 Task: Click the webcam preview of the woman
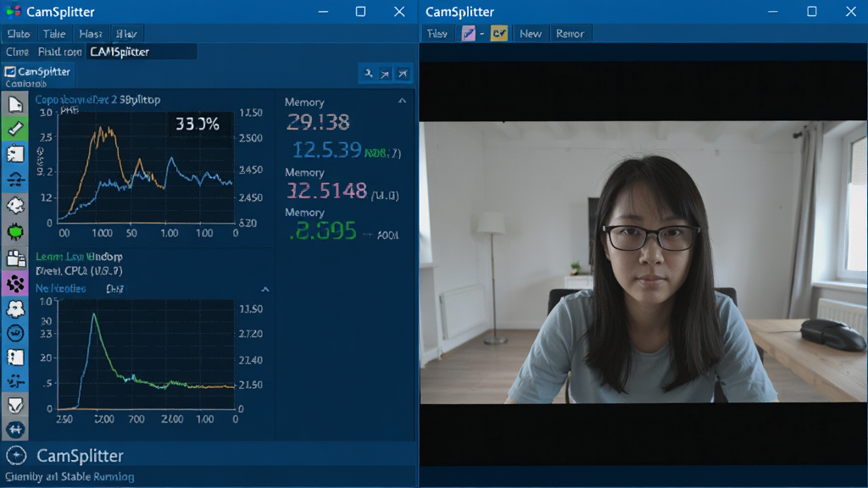[x=643, y=263]
